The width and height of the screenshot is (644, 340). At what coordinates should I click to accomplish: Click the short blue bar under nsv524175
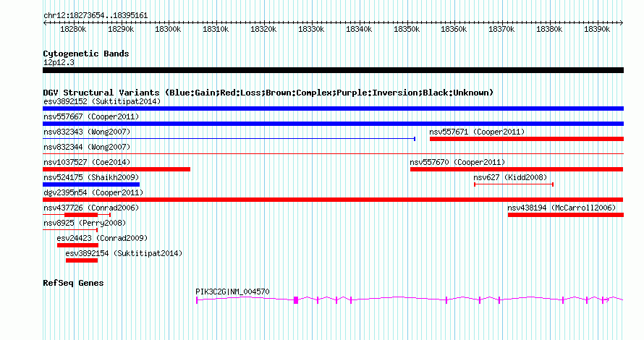click(91, 184)
